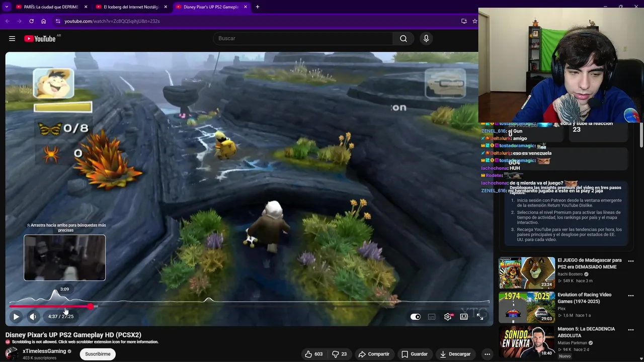The width and height of the screenshot is (644, 362).
Task: Expand the tab search dropdown arrow
Action: point(7,7)
